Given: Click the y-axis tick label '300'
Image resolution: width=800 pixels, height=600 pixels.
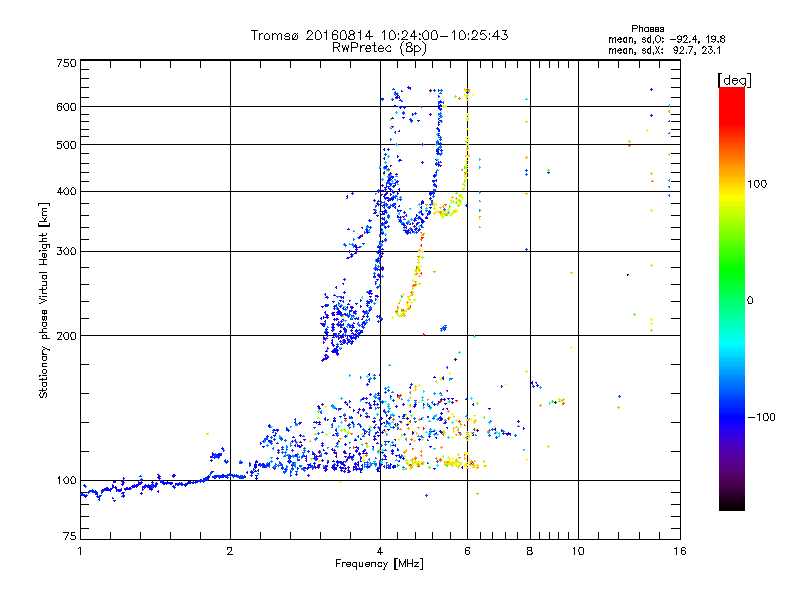Looking at the screenshot, I should coord(66,251).
